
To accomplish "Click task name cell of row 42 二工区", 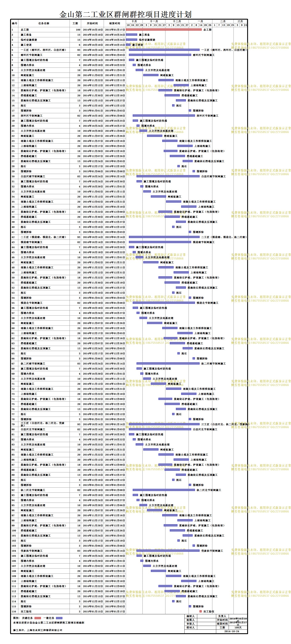I will [x=44, y=237].
